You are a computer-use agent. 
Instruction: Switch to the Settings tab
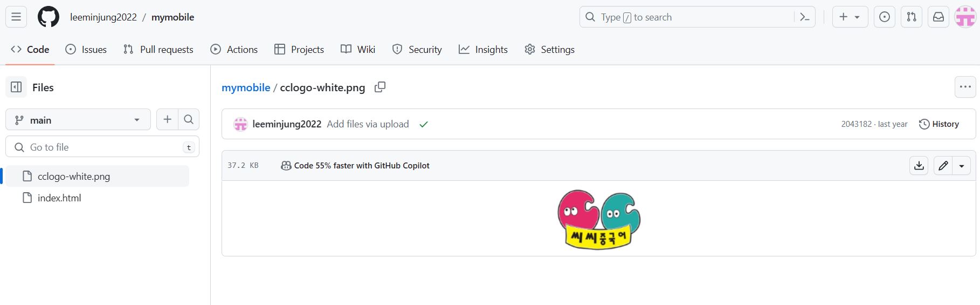550,49
